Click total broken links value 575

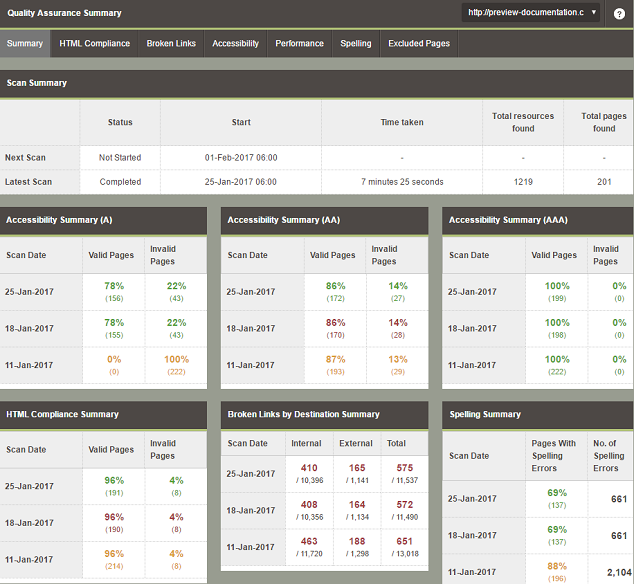(405, 468)
